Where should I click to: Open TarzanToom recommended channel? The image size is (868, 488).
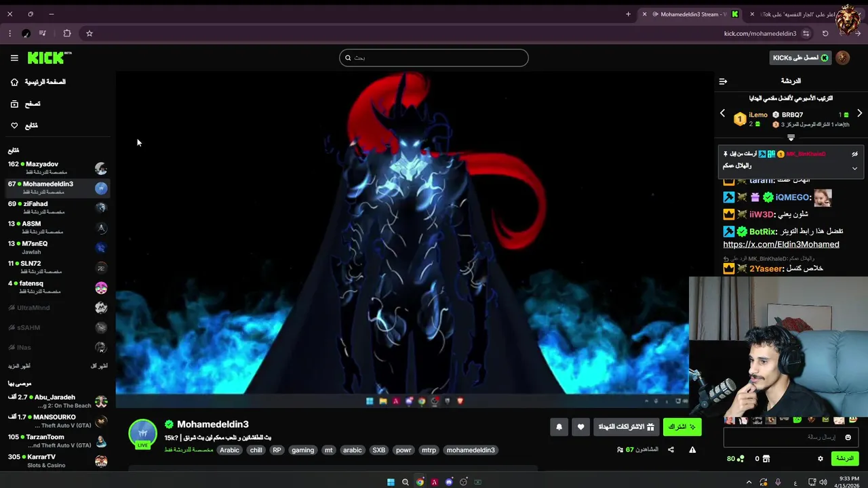[57, 441]
